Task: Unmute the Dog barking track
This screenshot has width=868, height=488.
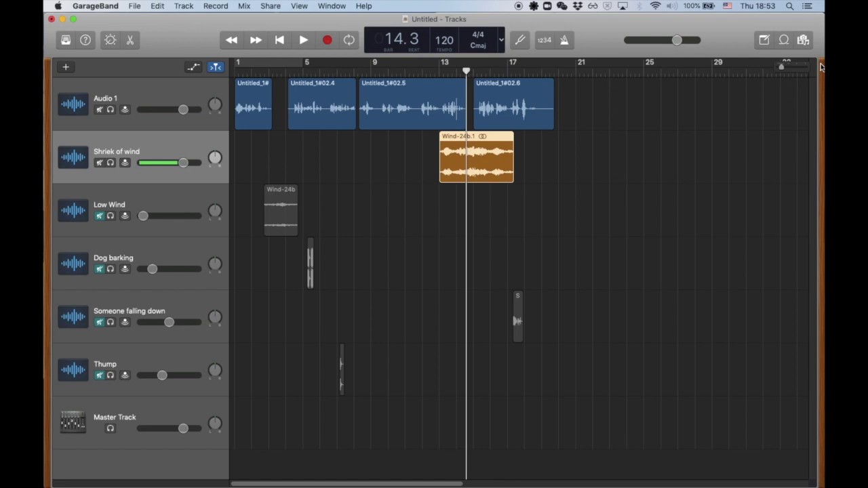Action: tap(99, 269)
